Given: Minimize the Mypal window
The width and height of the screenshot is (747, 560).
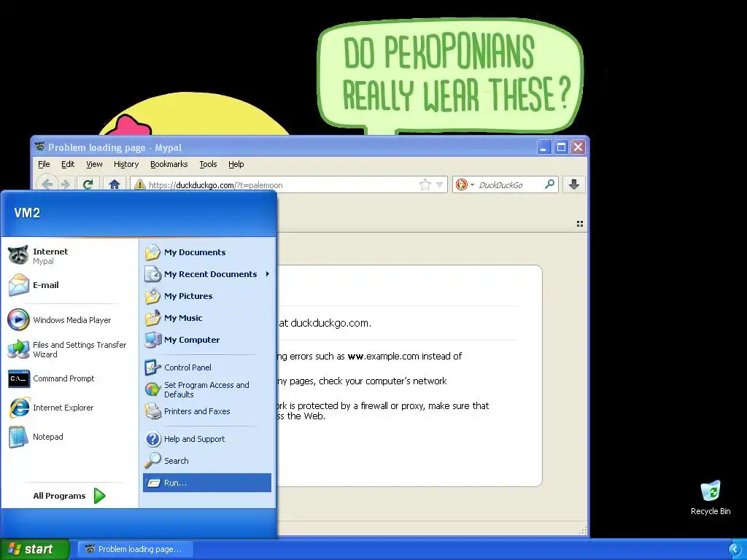Looking at the screenshot, I should pyautogui.click(x=544, y=147).
